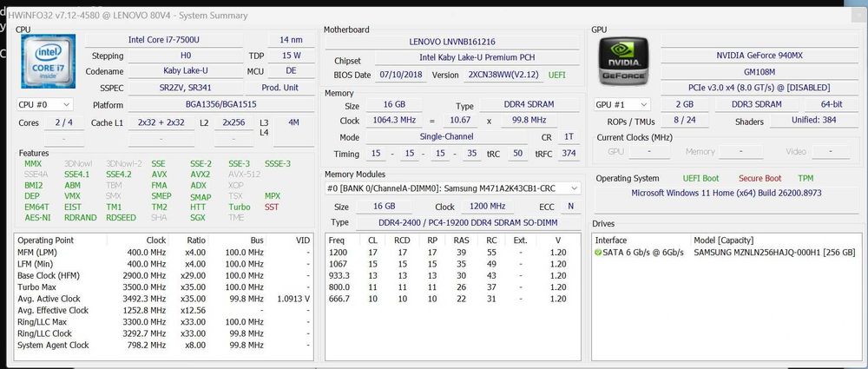
Task: Click the 2x256 L2 cache value
Action: point(234,122)
